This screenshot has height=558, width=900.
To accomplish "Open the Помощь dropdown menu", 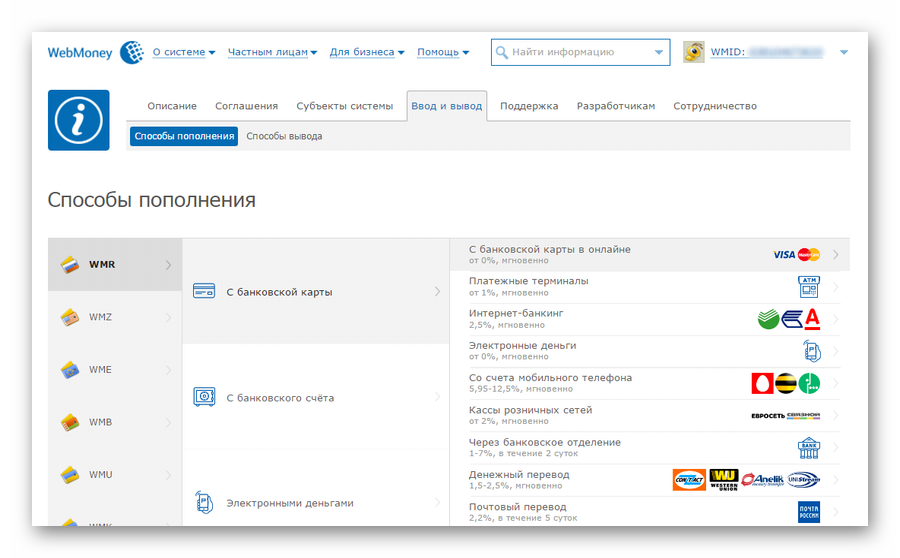I will tap(443, 52).
